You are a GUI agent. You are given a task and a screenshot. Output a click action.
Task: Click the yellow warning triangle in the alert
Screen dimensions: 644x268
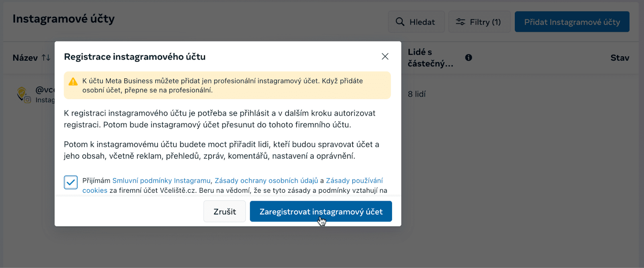[x=73, y=81]
